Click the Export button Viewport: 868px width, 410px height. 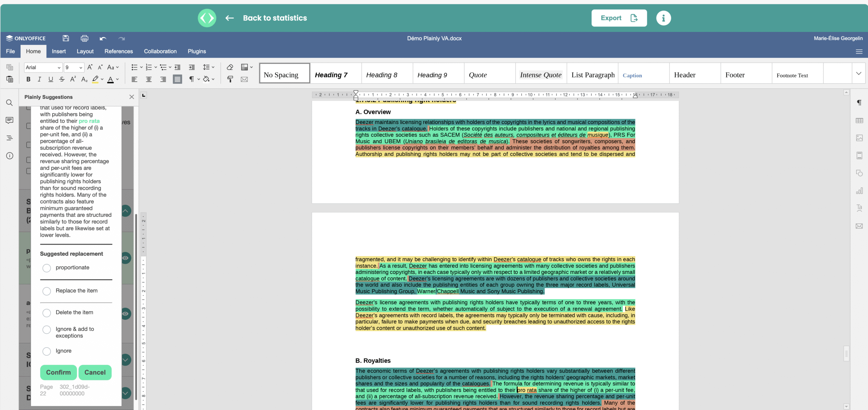pyautogui.click(x=619, y=18)
